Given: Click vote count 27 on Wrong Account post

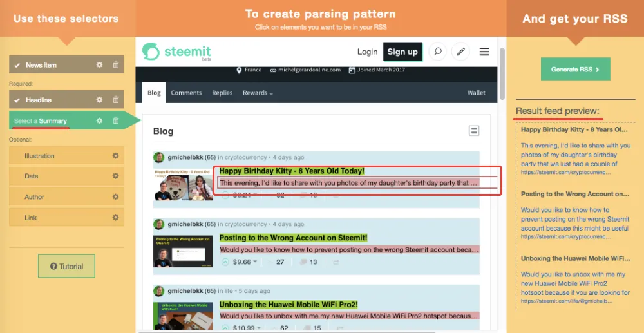Looking at the screenshot, I should pos(280,262).
